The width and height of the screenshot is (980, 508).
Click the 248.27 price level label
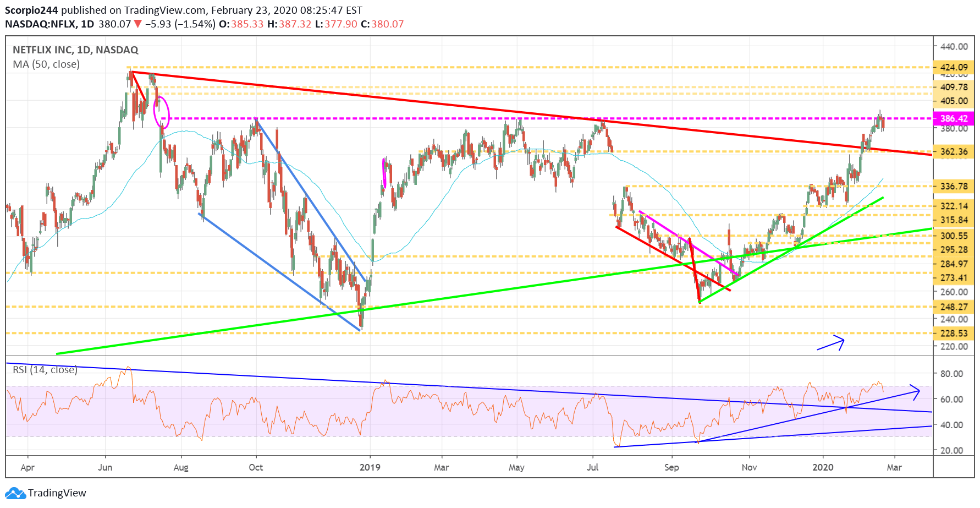[x=954, y=307]
